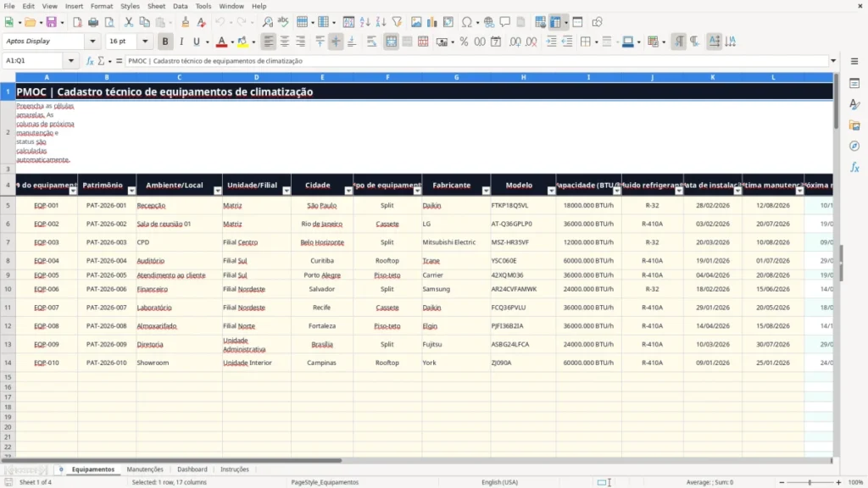Switch to the Manutenções sheet tab
868x488 pixels.
click(x=145, y=469)
